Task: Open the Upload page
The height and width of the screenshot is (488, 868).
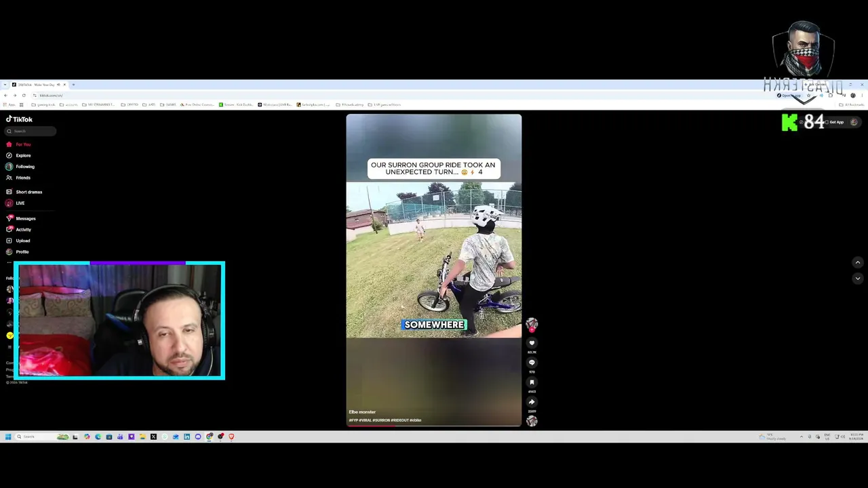Action: click(18, 241)
